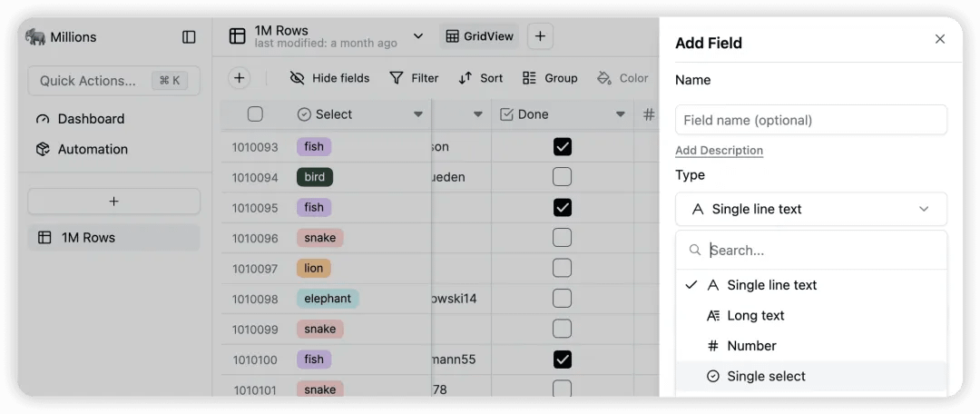Close the Add Field panel
The height and width of the screenshot is (414, 980).
tap(940, 39)
